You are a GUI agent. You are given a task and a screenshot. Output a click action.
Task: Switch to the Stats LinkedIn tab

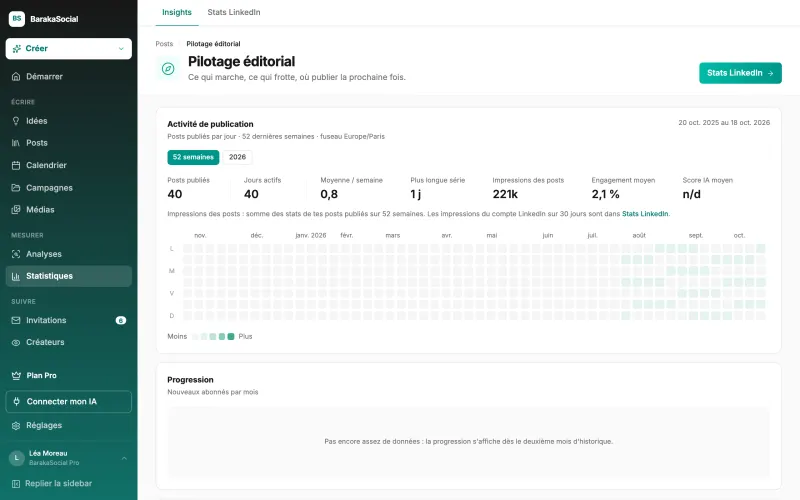234,12
